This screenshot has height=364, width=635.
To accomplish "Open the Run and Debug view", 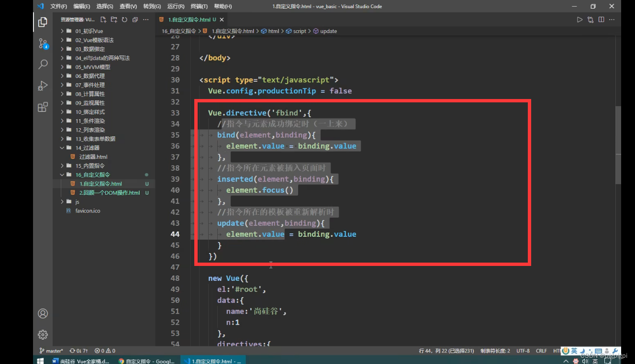I will [x=43, y=86].
